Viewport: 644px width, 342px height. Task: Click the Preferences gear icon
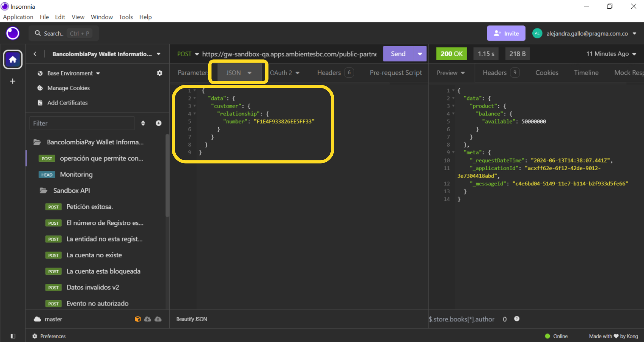(35, 336)
